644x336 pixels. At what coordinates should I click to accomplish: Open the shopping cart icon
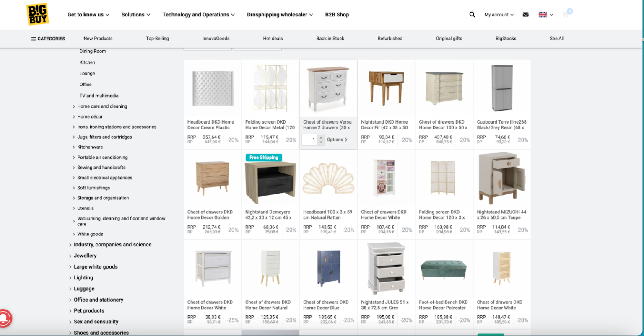tap(566, 14)
